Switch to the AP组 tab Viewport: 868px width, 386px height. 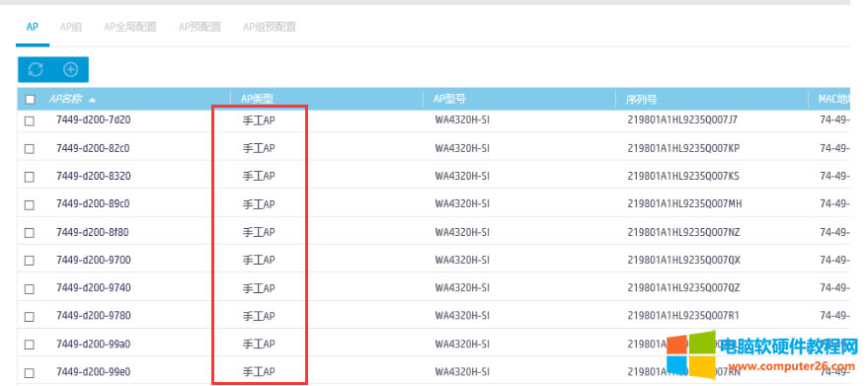pyautogui.click(x=71, y=27)
